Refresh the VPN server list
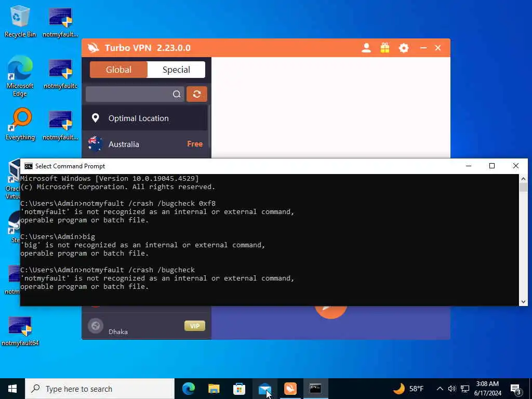The width and height of the screenshot is (532, 399). pos(197,94)
